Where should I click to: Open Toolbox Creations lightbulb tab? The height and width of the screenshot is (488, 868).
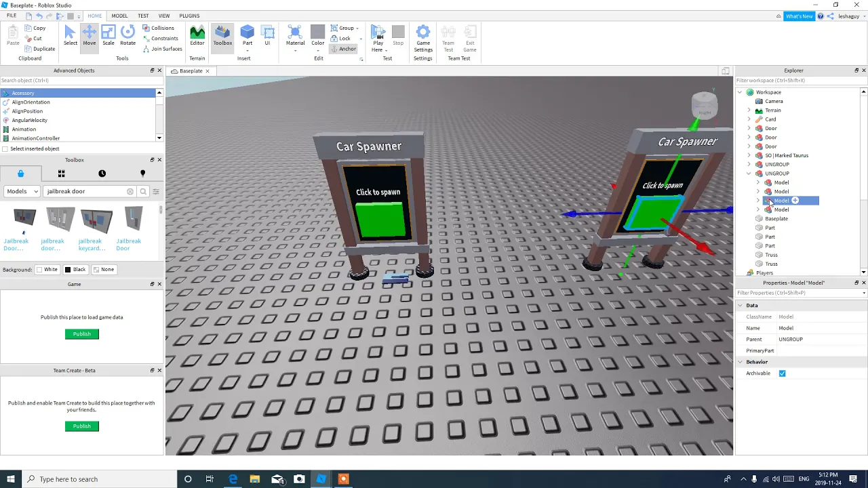(x=142, y=174)
